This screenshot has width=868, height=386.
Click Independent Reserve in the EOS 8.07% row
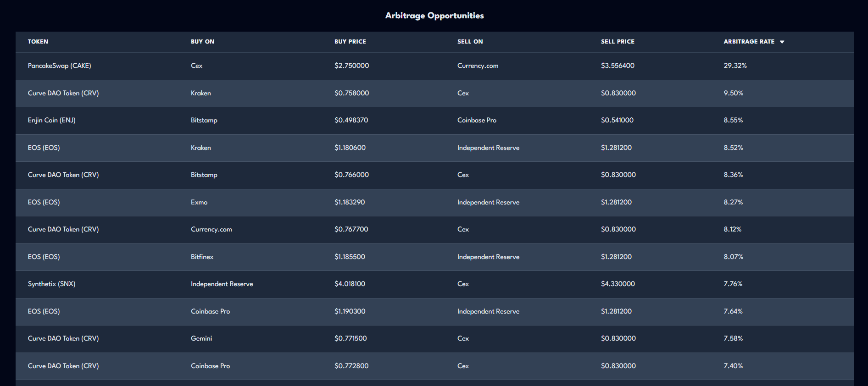(x=489, y=257)
